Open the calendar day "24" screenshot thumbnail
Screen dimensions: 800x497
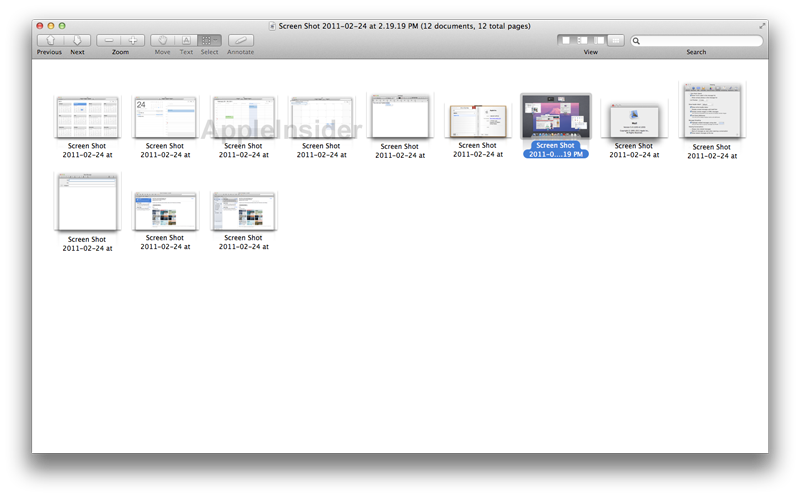(x=165, y=117)
